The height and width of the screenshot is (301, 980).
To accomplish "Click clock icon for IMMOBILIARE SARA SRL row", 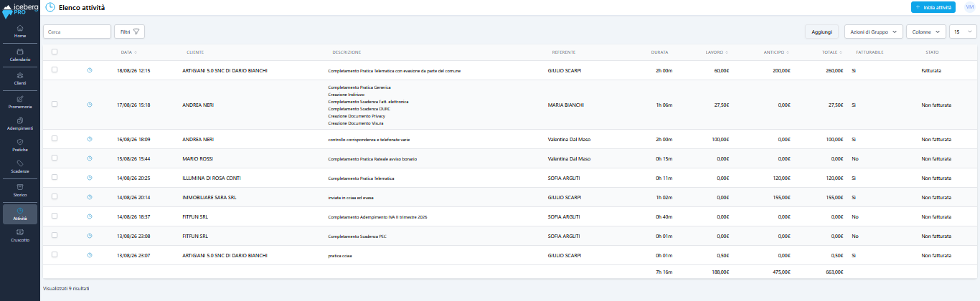I will tap(90, 197).
